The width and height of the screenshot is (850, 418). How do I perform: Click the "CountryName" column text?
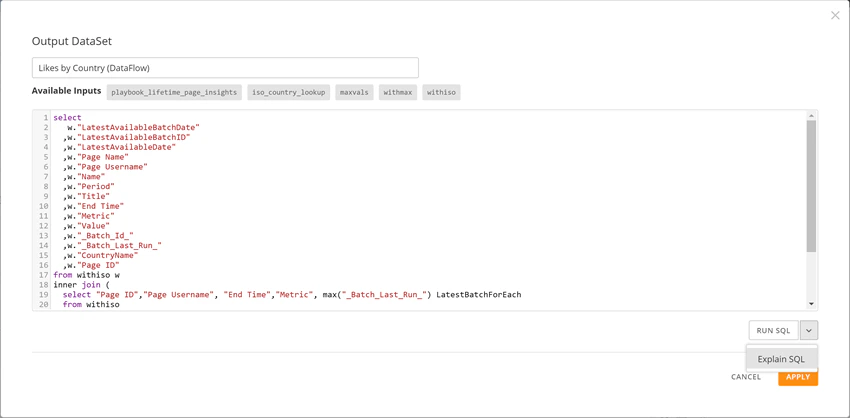click(108, 255)
